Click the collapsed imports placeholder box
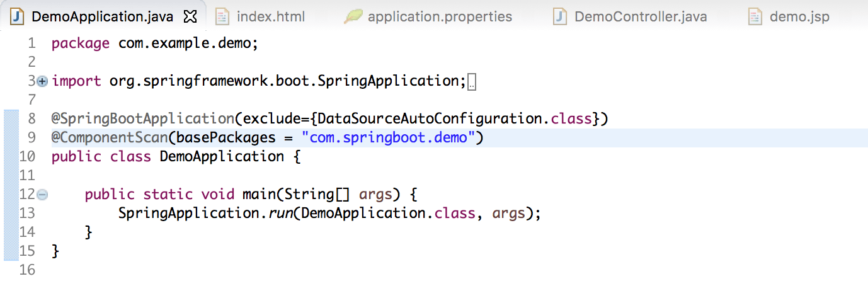868x286 pixels. pyautogui.click(x=472, y=82)
